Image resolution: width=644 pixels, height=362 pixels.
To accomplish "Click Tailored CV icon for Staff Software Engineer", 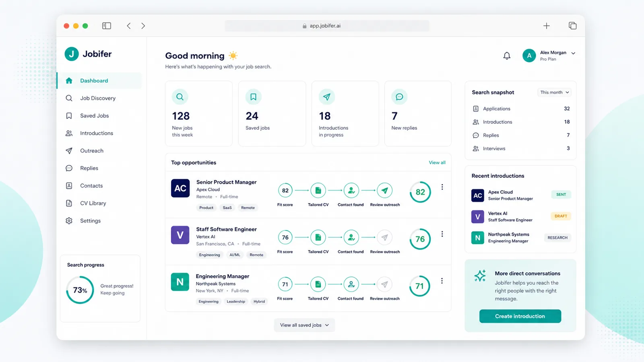I will tap(318, 237).
